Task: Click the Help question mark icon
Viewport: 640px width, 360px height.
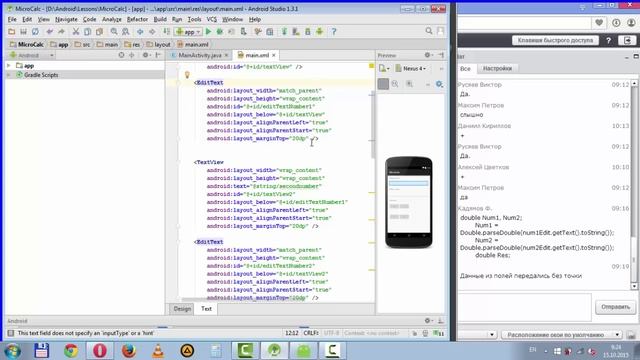Action: click(x=333, y=31)
